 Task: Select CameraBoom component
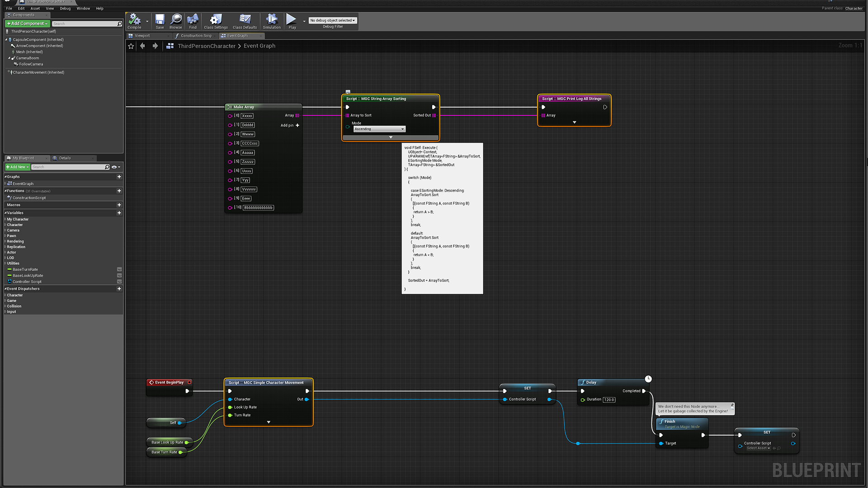click(28, 58)
